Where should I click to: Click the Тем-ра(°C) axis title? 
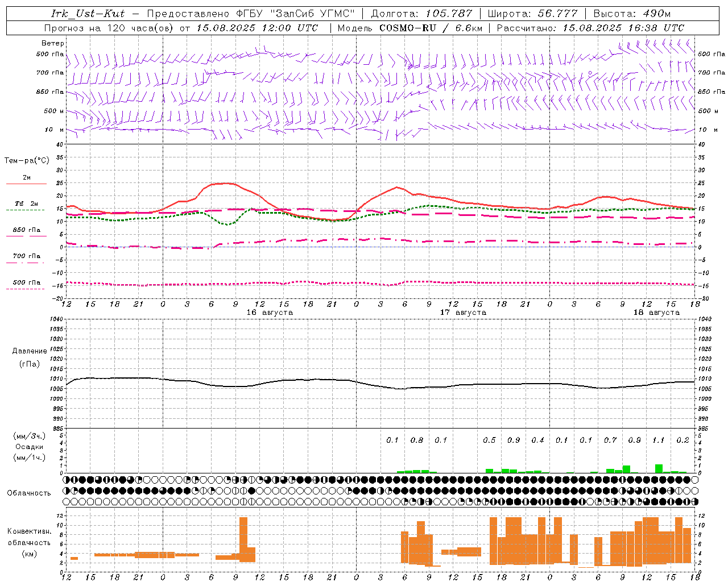tap(27, 161)
